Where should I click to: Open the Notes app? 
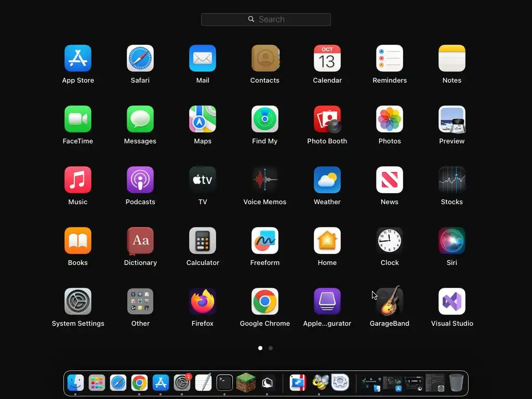[x=452, y=58]
